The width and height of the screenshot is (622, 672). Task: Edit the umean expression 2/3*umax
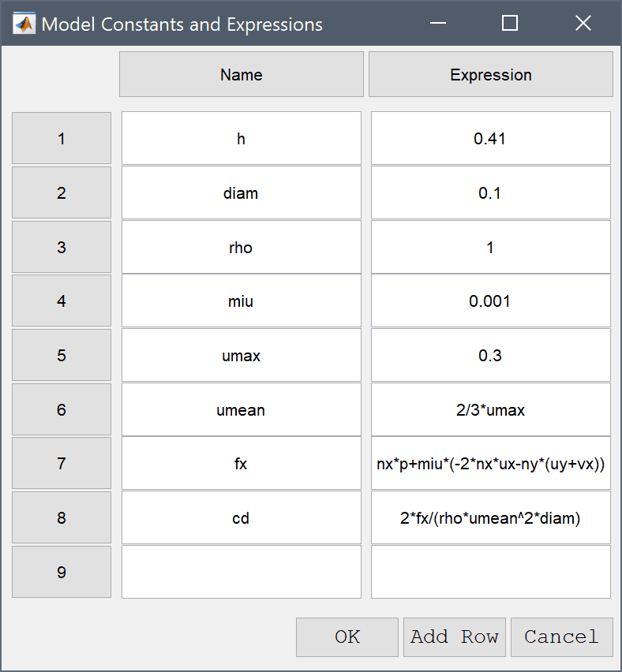pyautogui.click(x=491, y=409)
